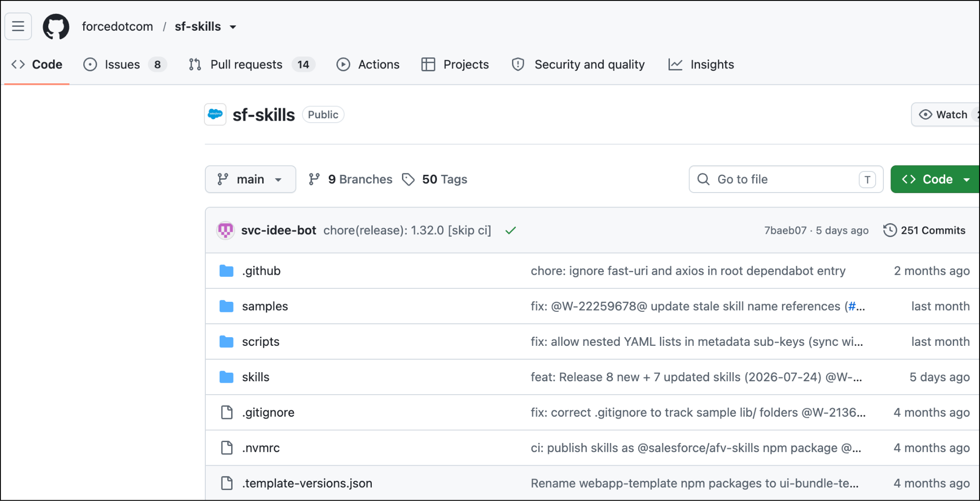Open the main branch dropdown
This screenshot has width=980, height=501.
(x=250, y=179)
